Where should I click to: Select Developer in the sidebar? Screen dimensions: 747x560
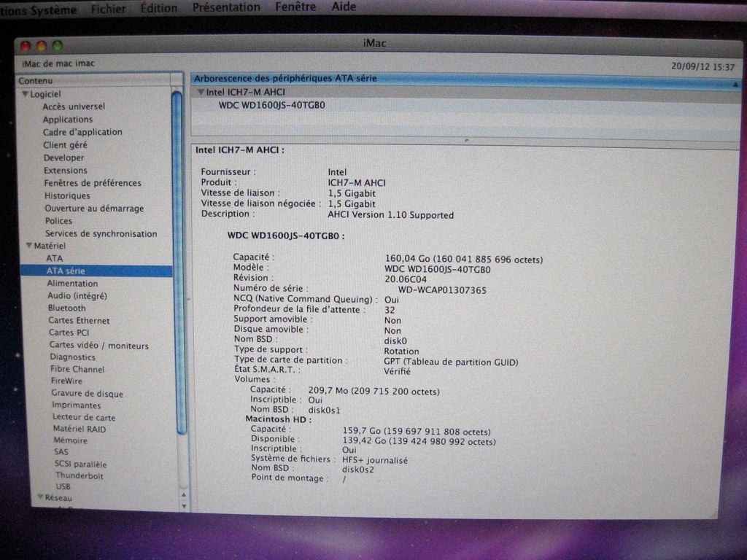point(64,157)
